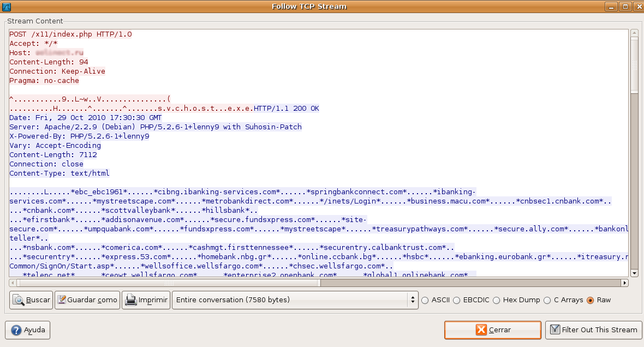
Task: Open the Entire conversation dropdown
Action: pyautogui.click(x=295, y=300)
